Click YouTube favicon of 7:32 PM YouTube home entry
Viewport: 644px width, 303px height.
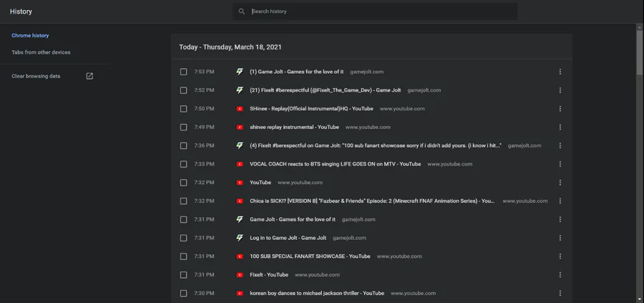(240, 183)
